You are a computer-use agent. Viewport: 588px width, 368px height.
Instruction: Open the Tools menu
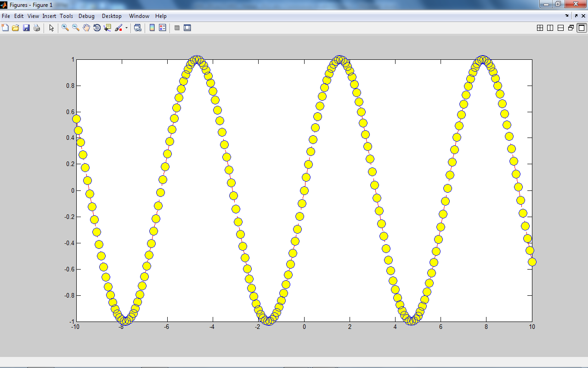[x=66, y=16]
